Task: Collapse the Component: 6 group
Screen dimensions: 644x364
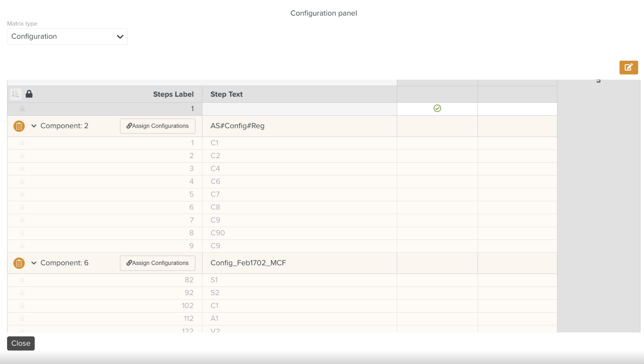Action: (34, 263)
